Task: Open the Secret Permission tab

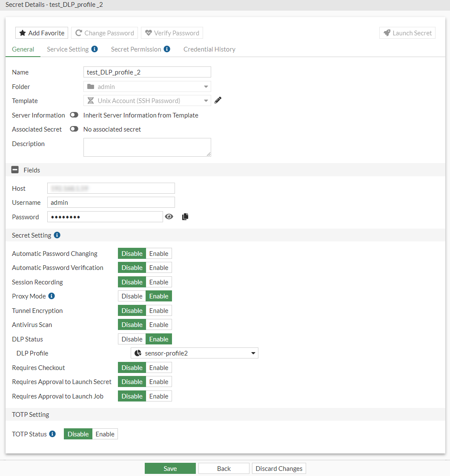Action: pyautogui.click(x=137, y=49)
